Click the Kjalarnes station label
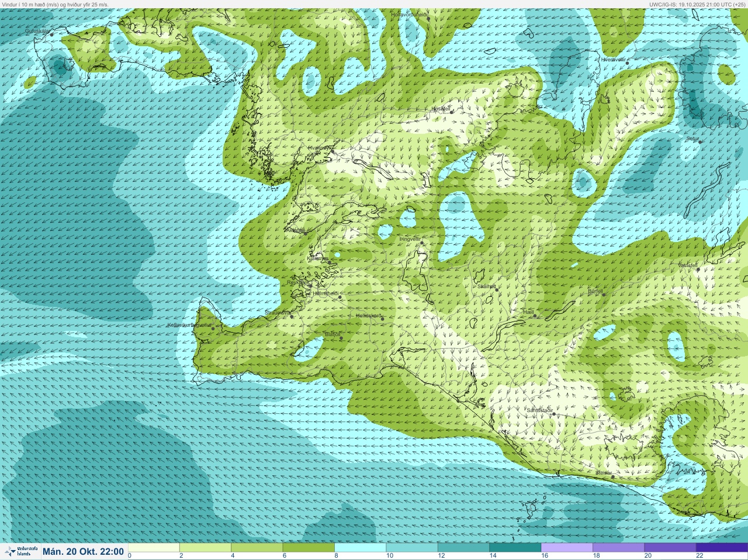748x560 pixels. (317, 257)
